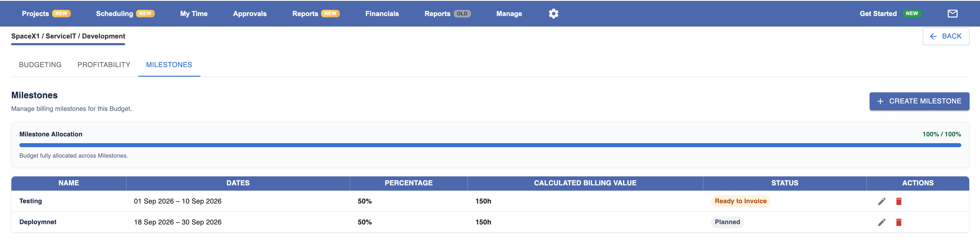Click the 150h value in the Testing row
This screenshot has height=242, width=980.
point(483,201)
